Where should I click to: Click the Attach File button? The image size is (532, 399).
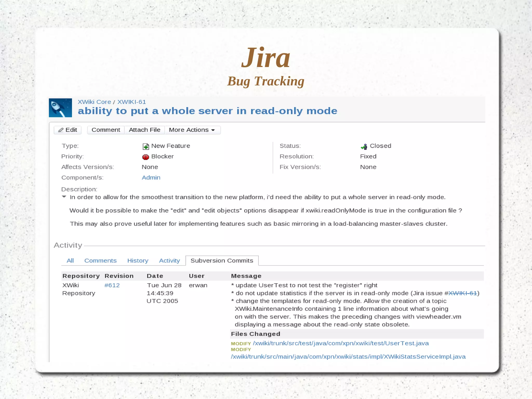pyautogui.click(x=144, y=130)
